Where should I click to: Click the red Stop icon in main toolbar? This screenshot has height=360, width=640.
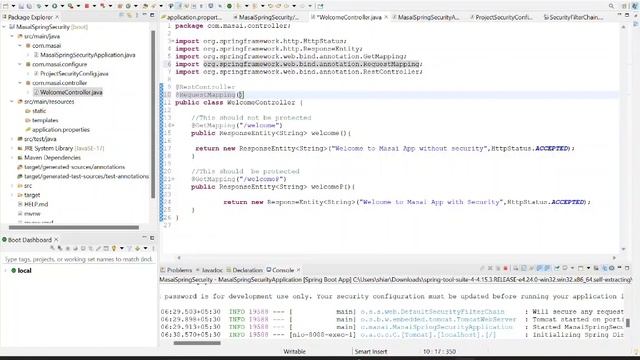click(x=87, y=6)
